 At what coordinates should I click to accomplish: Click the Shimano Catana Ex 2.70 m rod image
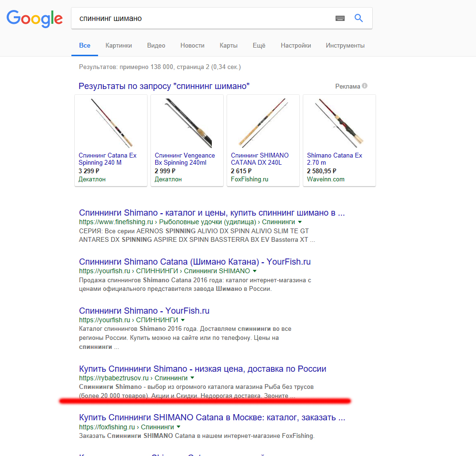(339, 123)
